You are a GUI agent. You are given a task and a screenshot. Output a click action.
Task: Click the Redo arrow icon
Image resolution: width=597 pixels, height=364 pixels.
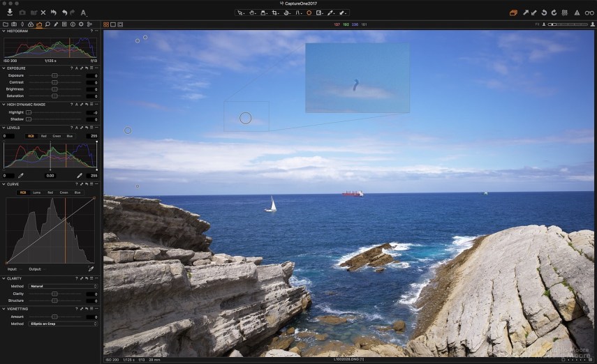coord(73,13)
